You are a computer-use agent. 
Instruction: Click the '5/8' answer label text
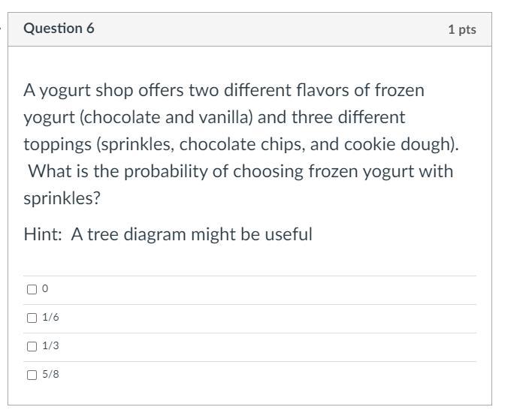point(51,375)
